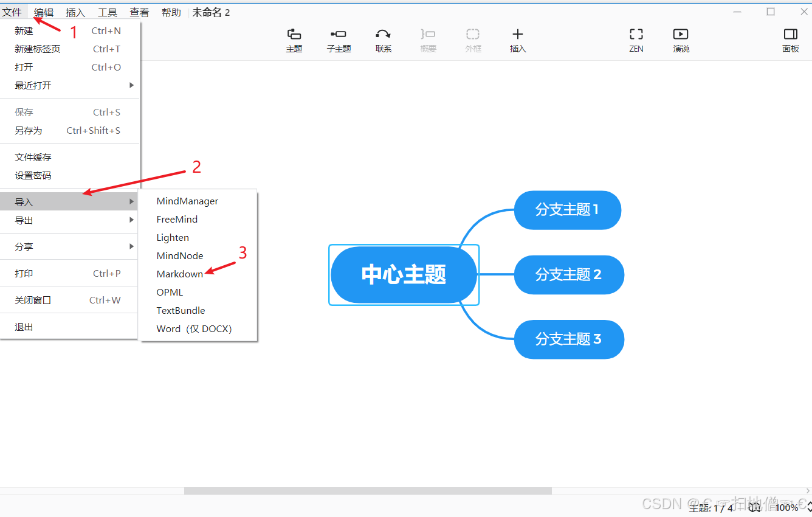Expand the 导出 export submenu
812x517 pixels.
pos(23,220)
